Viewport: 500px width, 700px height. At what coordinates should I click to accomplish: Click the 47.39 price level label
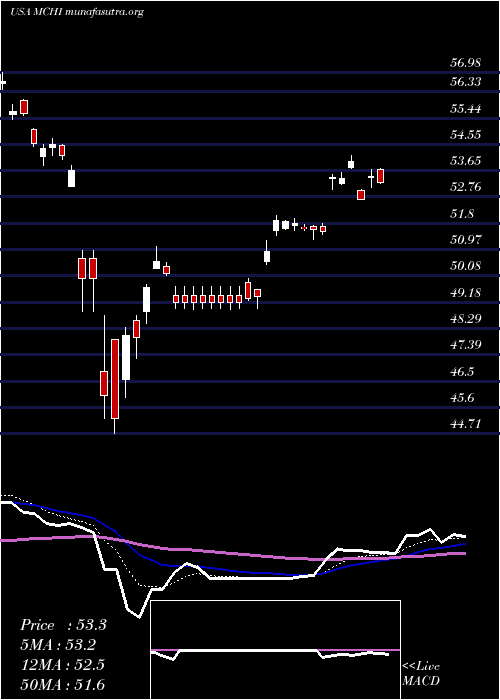[x=465, y=345]
